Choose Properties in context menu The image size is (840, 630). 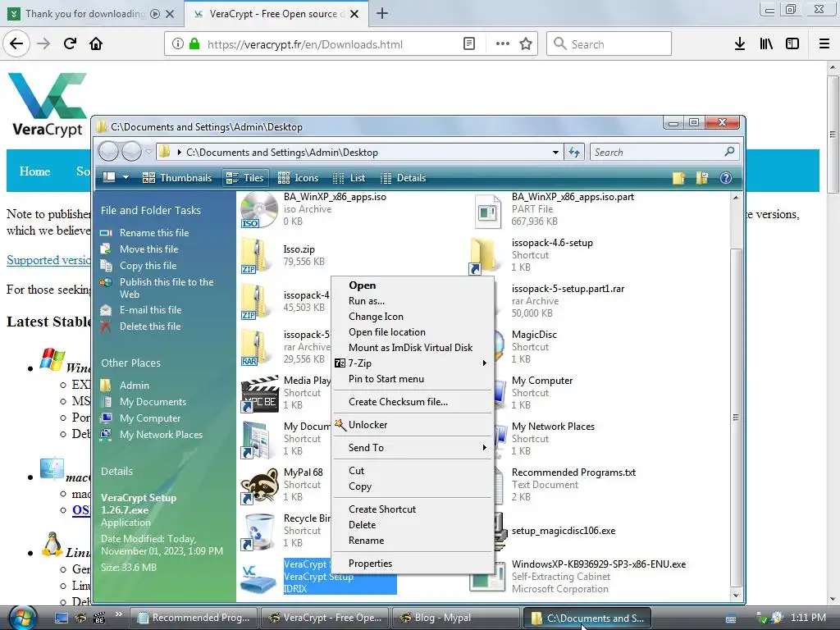pyautogui.click(x=412, y=564)
